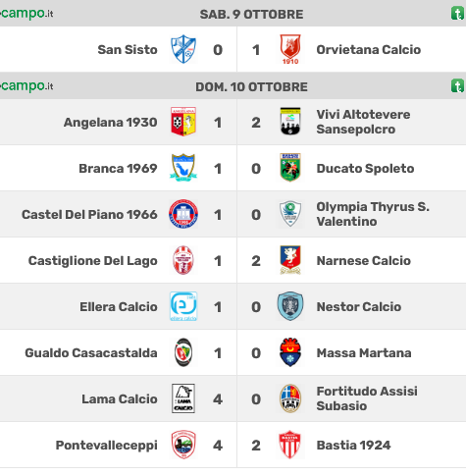Click the Narnese Calcio shield crest
The image size is (466, 476).
[x=290, y=260]
